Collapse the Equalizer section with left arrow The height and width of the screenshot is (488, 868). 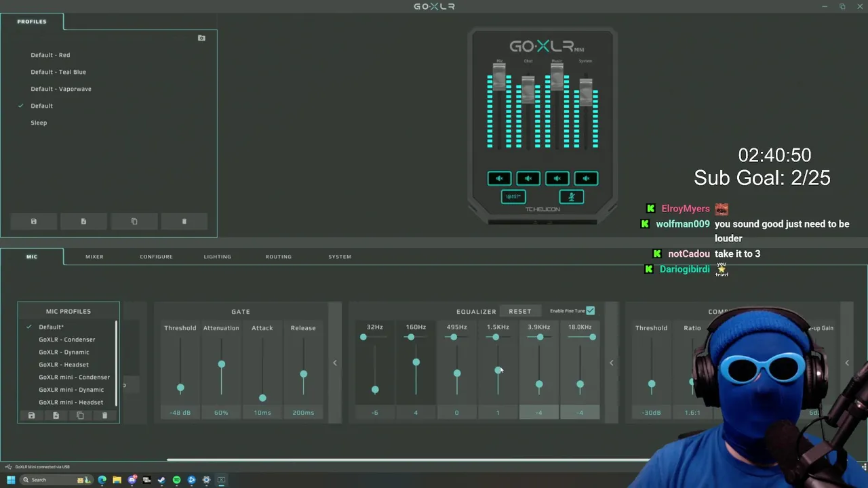(x=611, y=363)
